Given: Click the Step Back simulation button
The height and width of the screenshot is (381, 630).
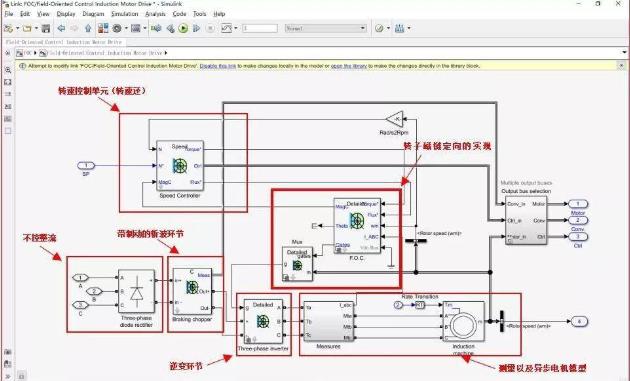Looking at the screenshot, I should (x=170, y=29).
